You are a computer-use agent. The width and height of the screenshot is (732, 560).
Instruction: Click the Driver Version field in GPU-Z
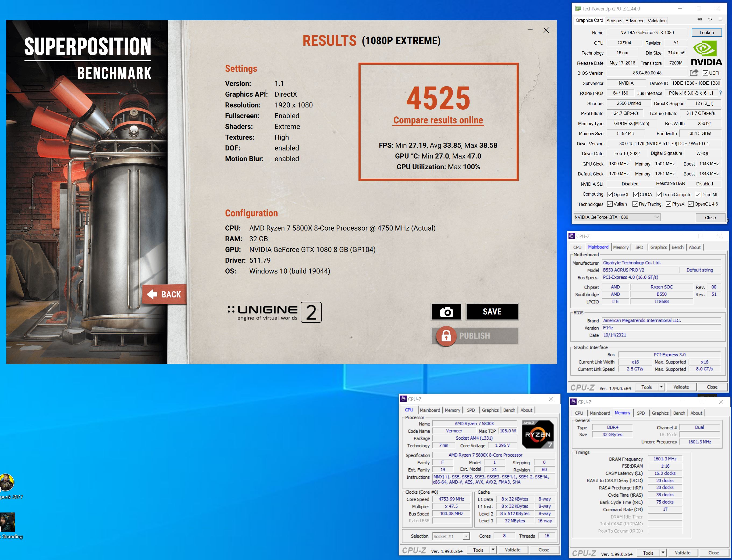[664, 144]
